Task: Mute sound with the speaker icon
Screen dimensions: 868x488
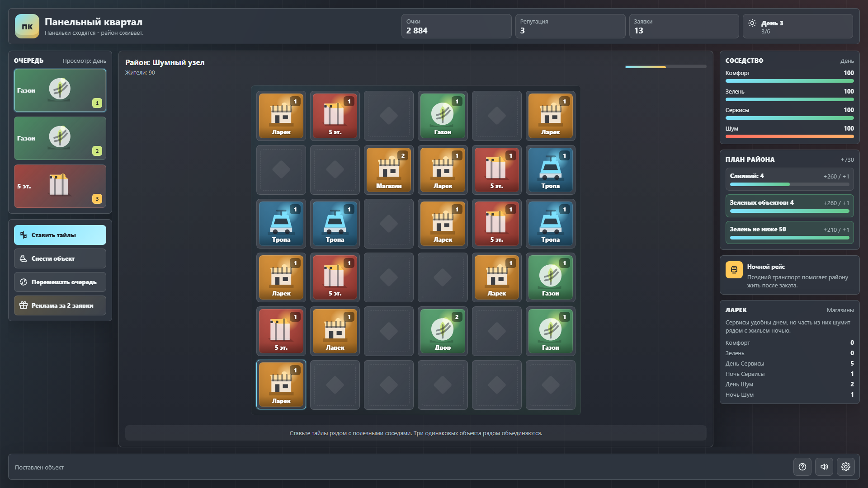Action: pyautogui.click(x=824, y=467)
